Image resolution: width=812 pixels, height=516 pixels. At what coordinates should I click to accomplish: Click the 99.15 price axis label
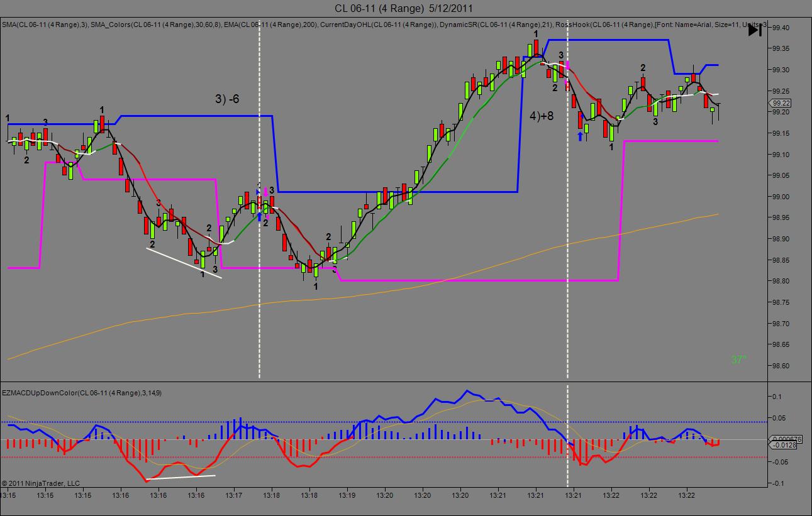782,133
